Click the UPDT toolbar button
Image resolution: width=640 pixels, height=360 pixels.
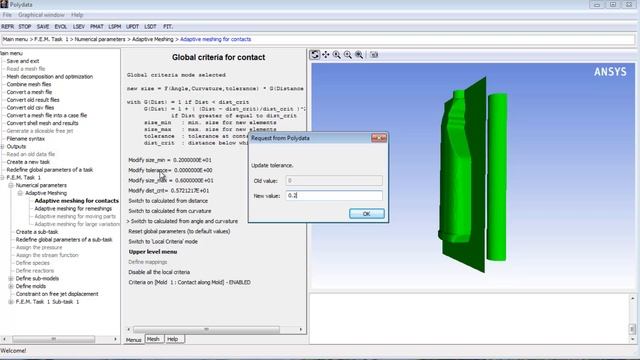tap(132, 27)
